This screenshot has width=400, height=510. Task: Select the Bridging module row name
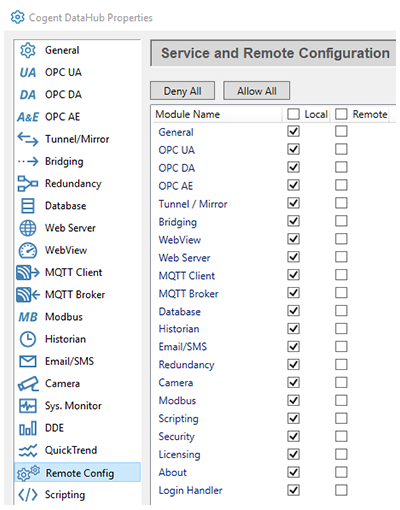coord(178,222)
